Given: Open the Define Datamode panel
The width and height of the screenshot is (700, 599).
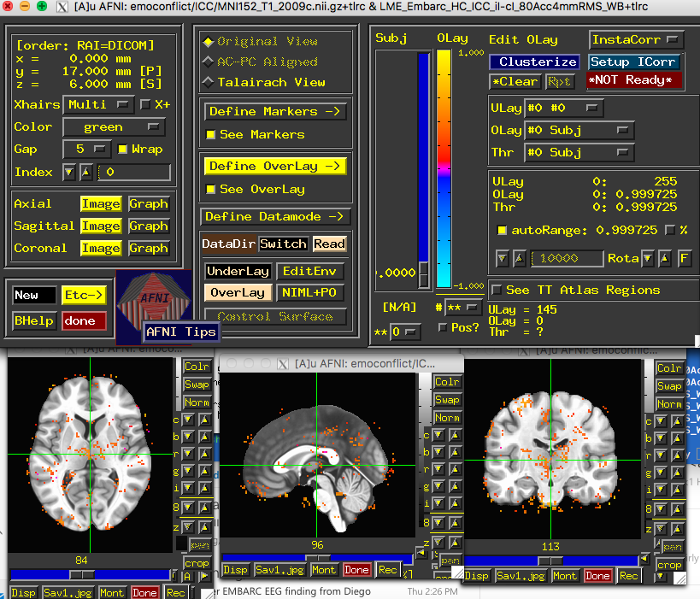Looking at the screenshot, I should coord(275,217).
